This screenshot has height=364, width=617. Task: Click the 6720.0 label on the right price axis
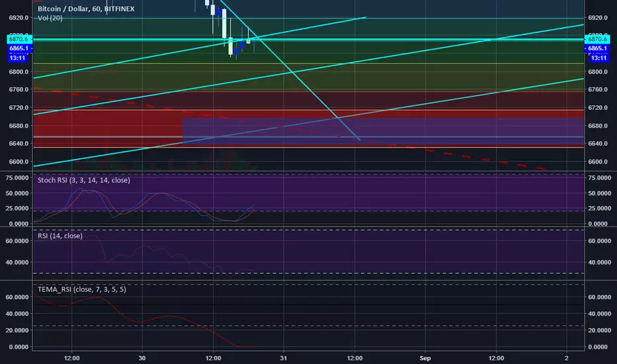coord(597,107)
